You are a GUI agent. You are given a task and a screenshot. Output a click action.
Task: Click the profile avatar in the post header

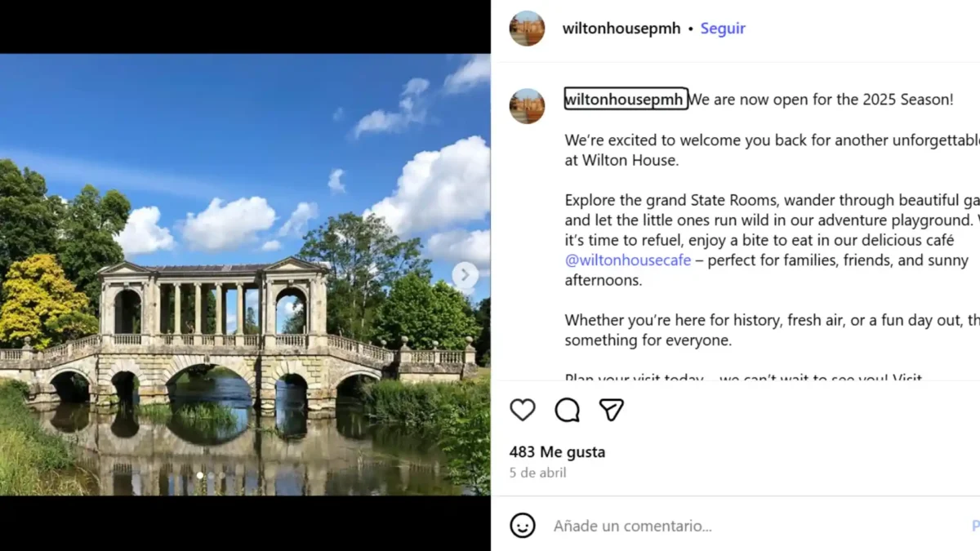point(527,29)
